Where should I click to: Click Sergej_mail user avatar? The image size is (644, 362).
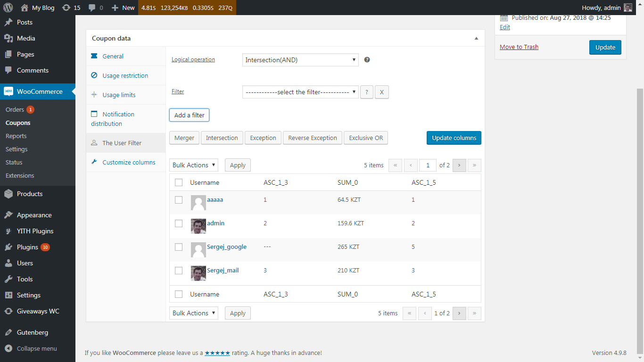(198, 273)
